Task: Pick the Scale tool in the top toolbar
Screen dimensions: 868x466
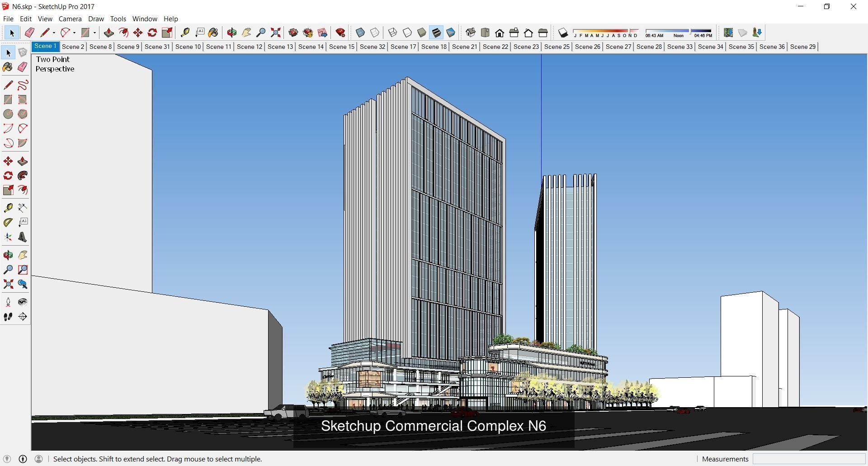Action: click(x=167, y=33)
